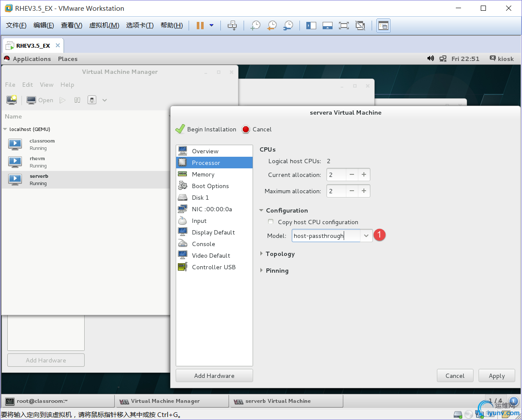This screenshot has height=420, width=522.
Task: Select Memory in the hardware list
Action: click(x=214, y=174)
